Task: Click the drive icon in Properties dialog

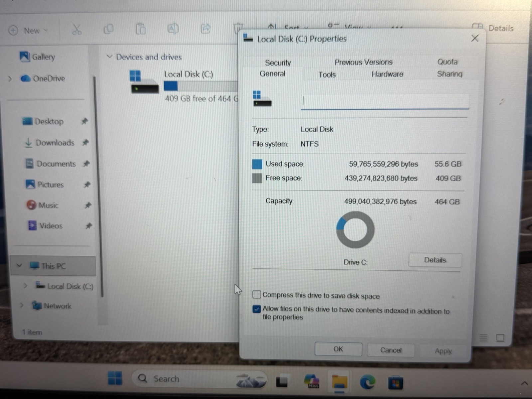Action: point(262,99)
